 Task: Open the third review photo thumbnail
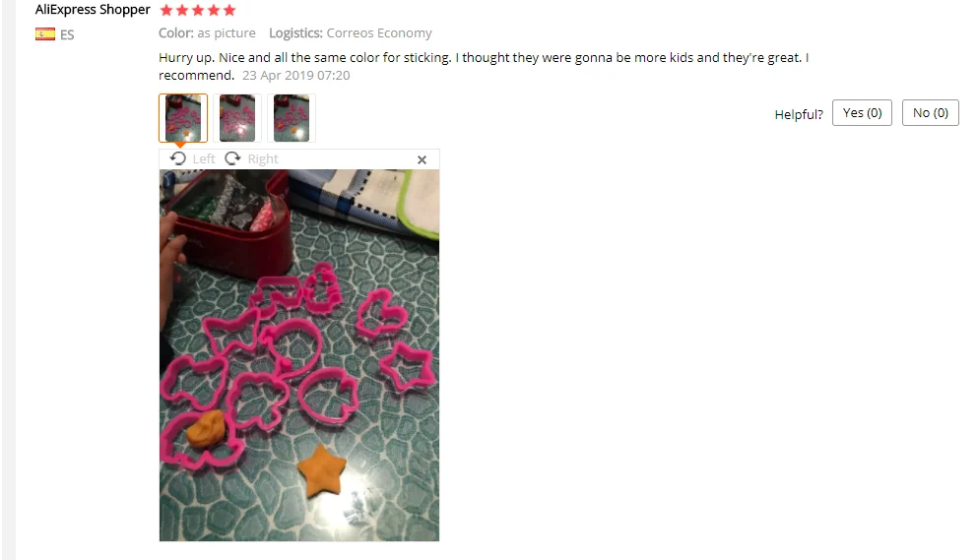click(x=292, y=118)
